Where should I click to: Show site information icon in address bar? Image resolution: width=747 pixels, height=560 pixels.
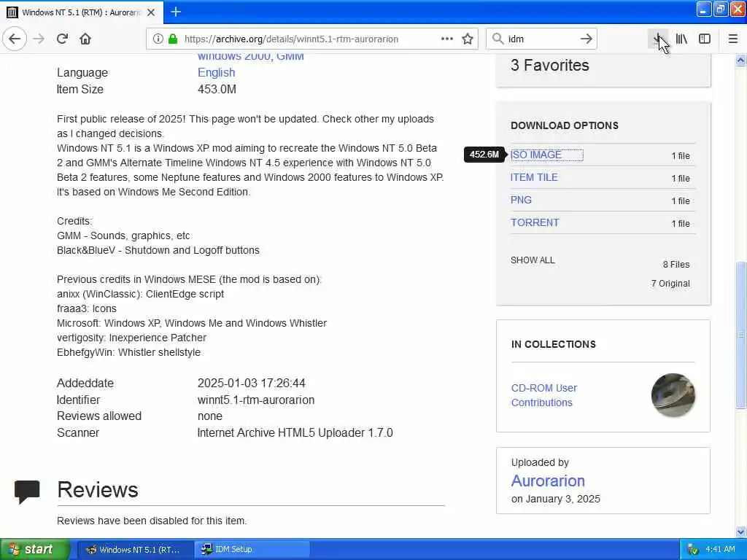(x=158, y=39)
